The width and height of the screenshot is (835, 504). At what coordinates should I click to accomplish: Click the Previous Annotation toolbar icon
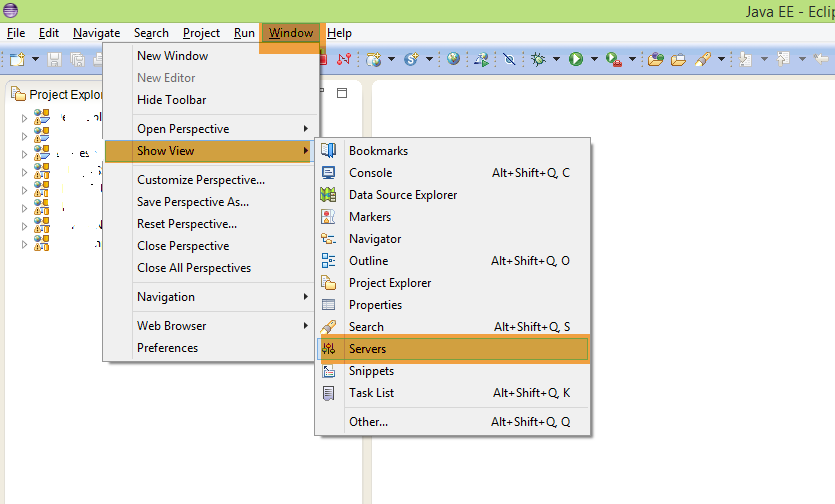tap(783, 59)
